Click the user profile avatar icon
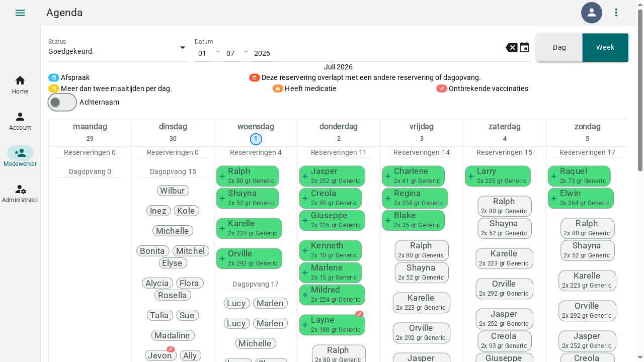The image size is (644, 362). point(592,13)
